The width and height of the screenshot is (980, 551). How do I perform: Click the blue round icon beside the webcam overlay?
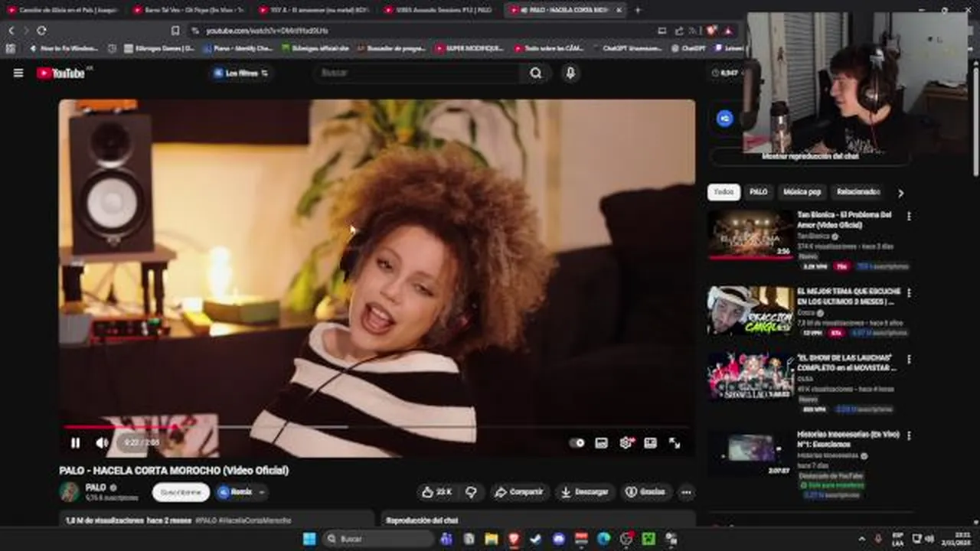(x=724, y=119)
